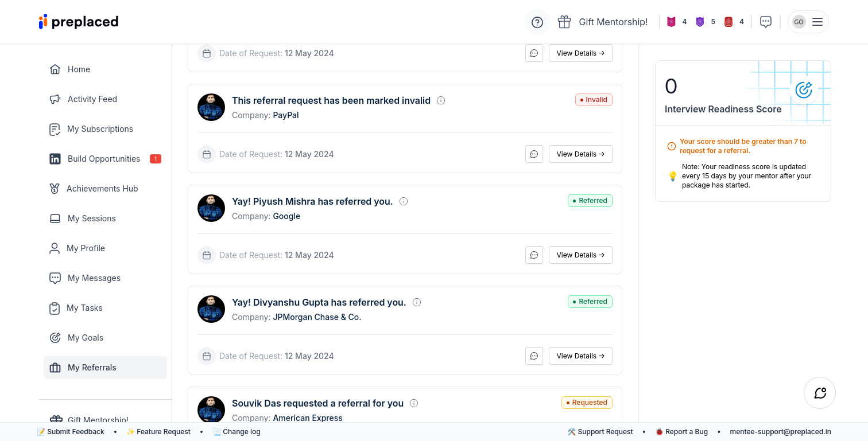Select My Goals from sidebar

pos(85,338)
